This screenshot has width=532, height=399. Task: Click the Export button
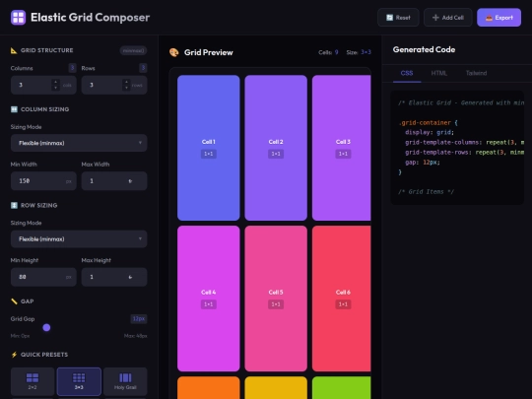point(499,18)
